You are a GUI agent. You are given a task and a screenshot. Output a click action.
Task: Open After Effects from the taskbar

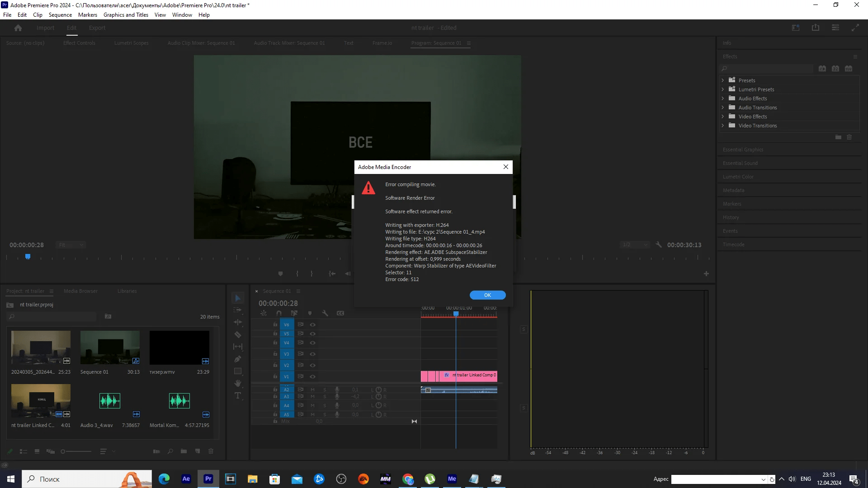tap(186, 479)
